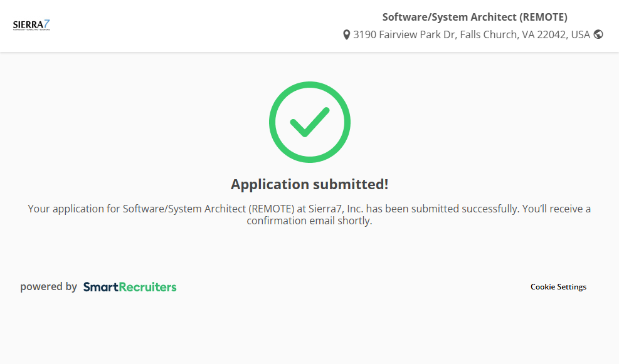Click the checkmark tick inside the green circle
The image size is (619, 364).
pyautogui.click(x=309, y=122)
